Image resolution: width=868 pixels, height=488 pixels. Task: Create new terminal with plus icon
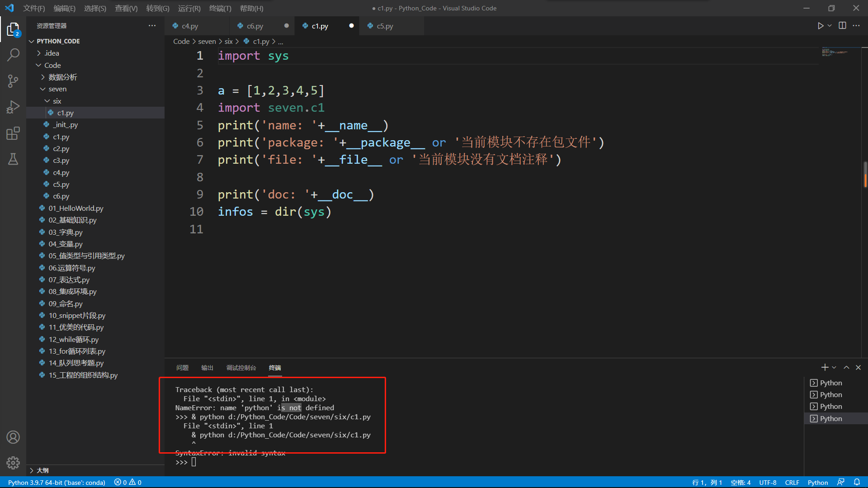click(825, 367)
